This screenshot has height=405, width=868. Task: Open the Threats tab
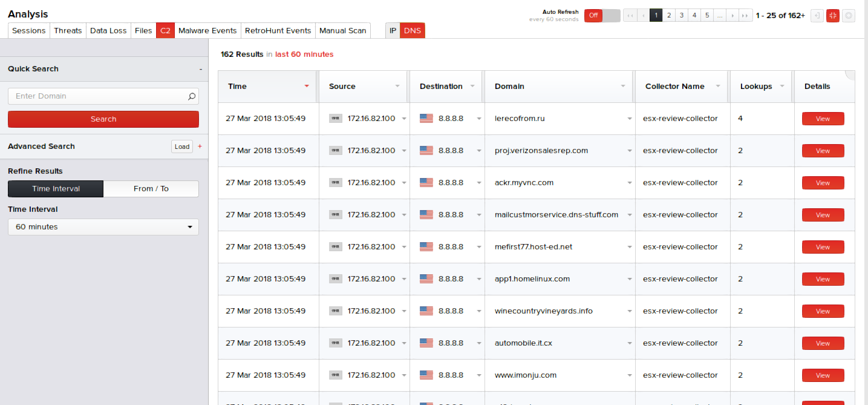pyautogui.click(x=68, y=31)
